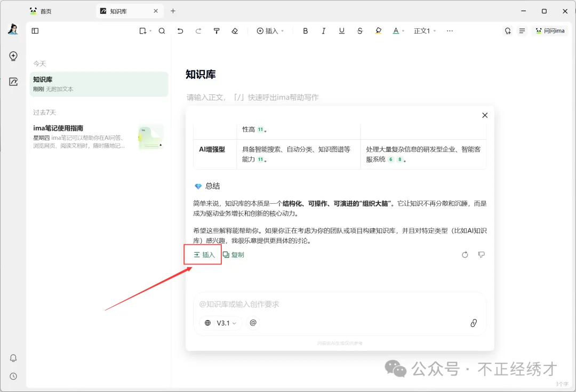Click the ima笔记使用指南 thumbnail image
This screenshot has height=392, width=576.
150,137
